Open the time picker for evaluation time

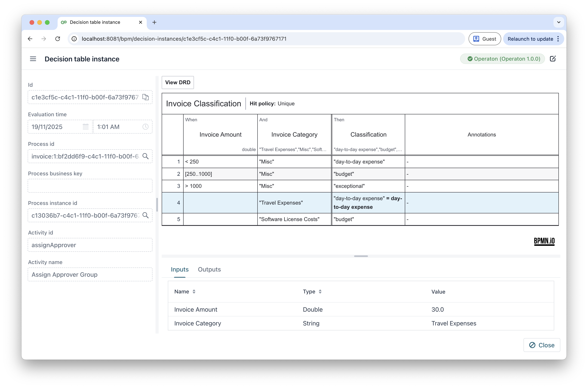pos(145,127)
